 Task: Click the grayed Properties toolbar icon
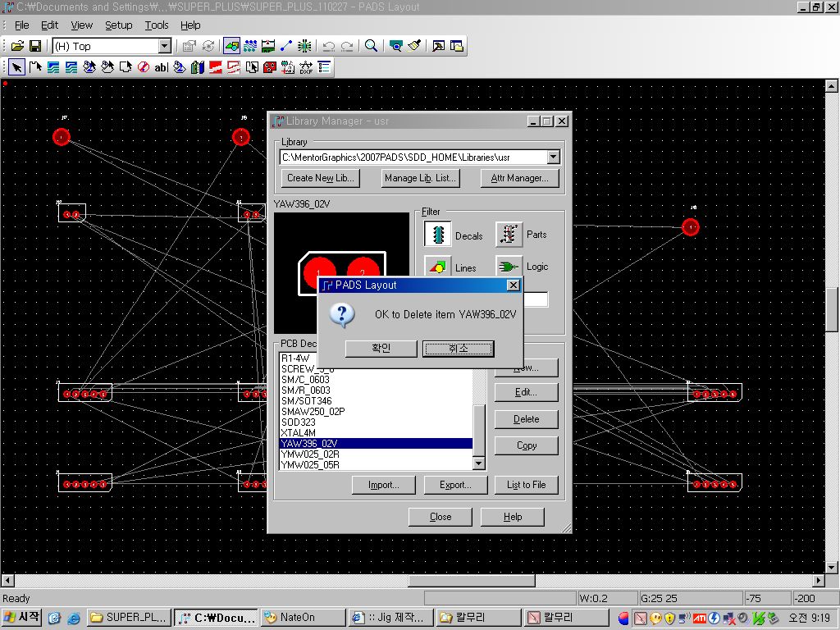[x=189, y=46]
